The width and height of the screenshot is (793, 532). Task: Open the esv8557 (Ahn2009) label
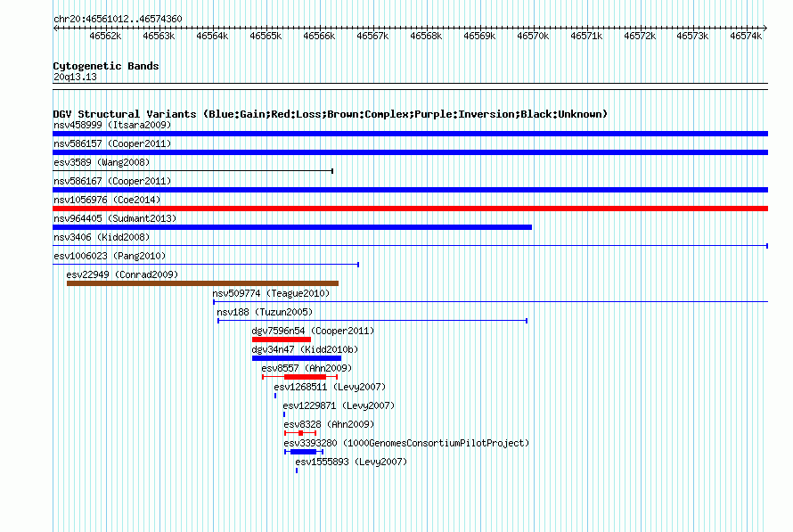click(x=307, y=368)
